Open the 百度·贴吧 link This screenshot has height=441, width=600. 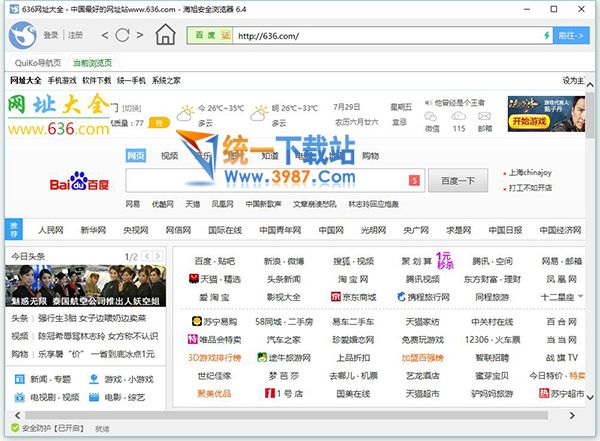click(215, 261)
